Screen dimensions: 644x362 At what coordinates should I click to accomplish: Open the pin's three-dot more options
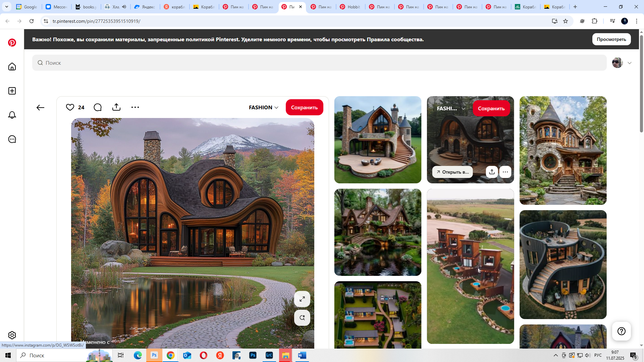tap(135, 107)
